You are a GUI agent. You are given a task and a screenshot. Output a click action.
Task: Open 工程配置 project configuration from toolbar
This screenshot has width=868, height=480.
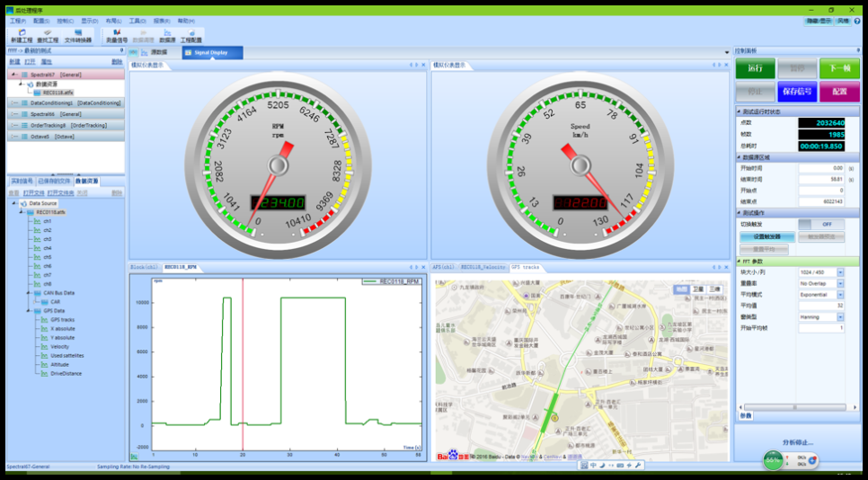click(x=191, y=36)
